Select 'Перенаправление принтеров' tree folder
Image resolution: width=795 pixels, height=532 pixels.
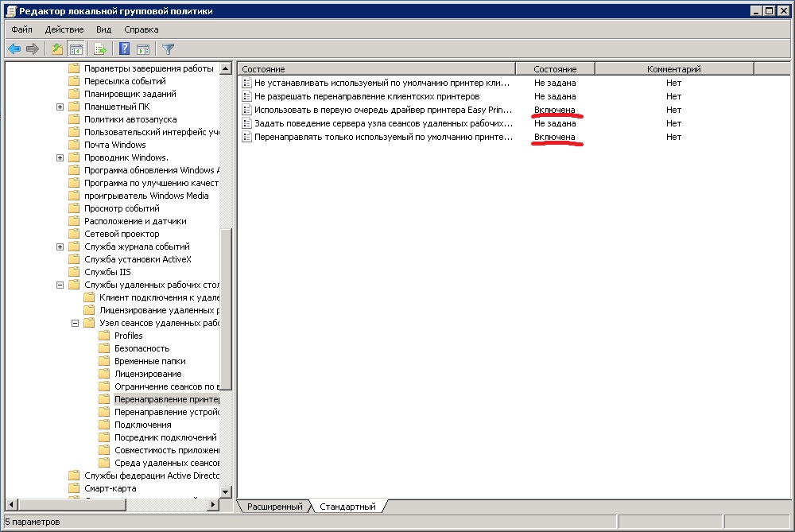point(166,399)
